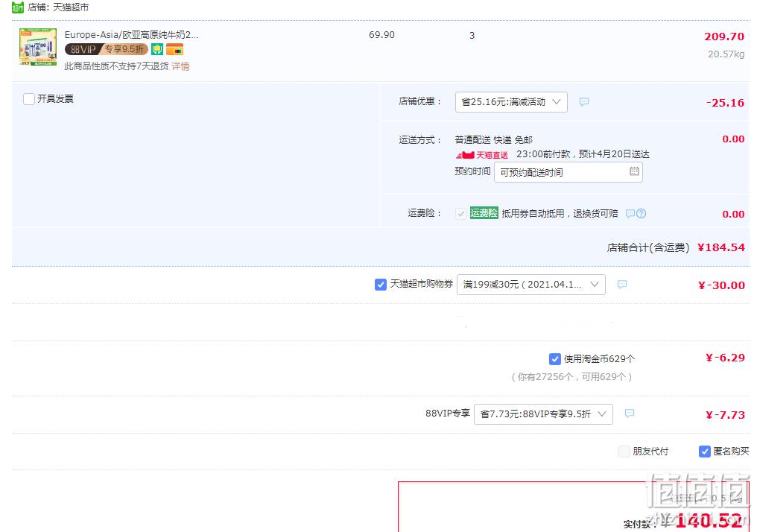This screenshot has width=757, height=532.
Task: Click the 23:00前付款 estimated delivery text
Action: (583, 154)
